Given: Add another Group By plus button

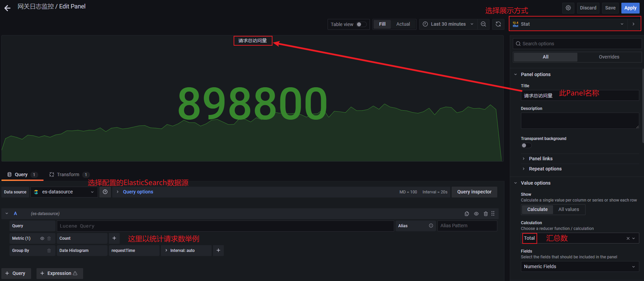Looking at the screenshot, I should coord(218,251).
